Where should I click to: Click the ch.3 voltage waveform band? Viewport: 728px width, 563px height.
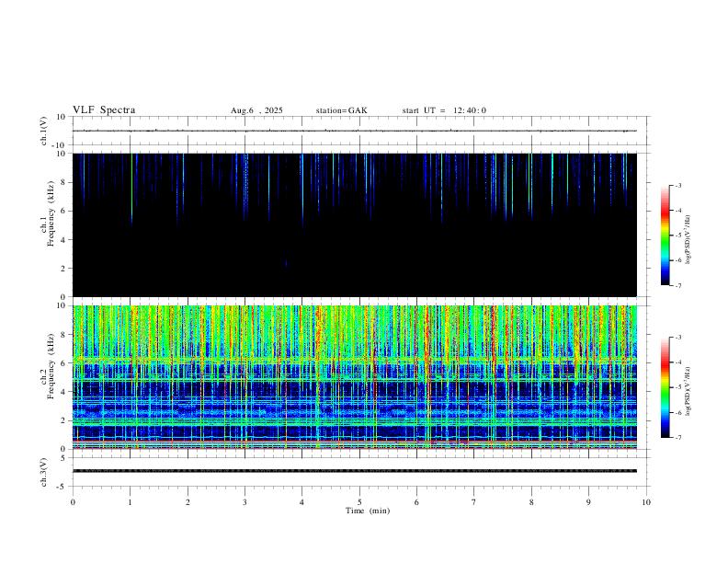click(355, 471)
